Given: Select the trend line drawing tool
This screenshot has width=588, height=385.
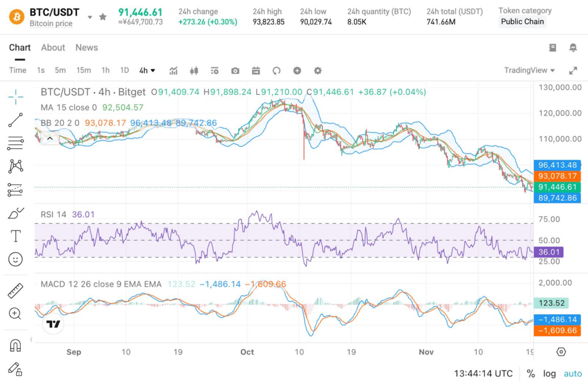Looking at the screenshot, I should (16, 120).
